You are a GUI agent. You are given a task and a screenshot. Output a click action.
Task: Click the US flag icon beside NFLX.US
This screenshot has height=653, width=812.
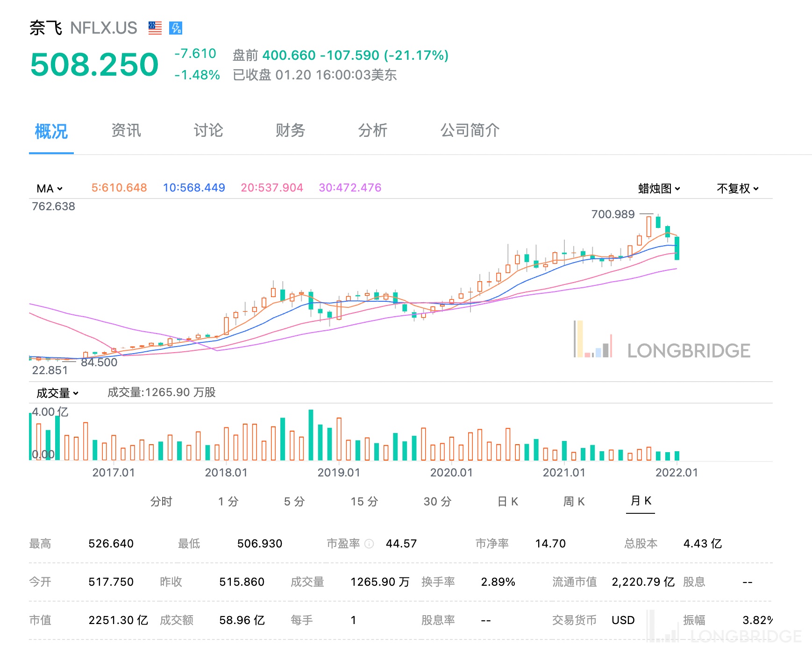pos(155,28)
